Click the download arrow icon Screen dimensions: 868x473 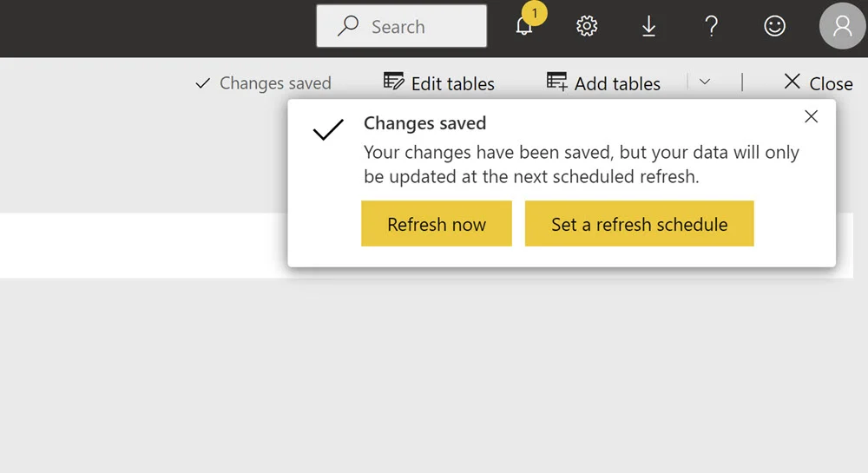(648, 26)
